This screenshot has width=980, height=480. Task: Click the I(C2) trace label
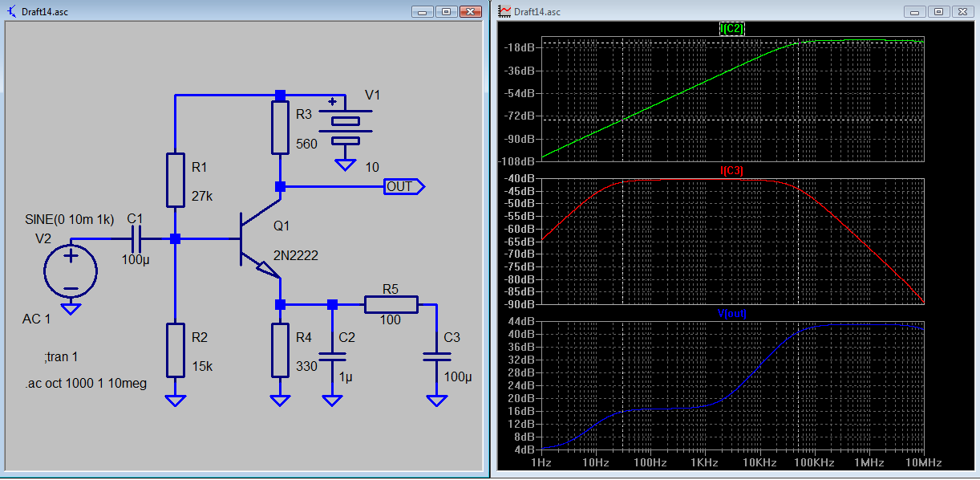tap(732, 29)
